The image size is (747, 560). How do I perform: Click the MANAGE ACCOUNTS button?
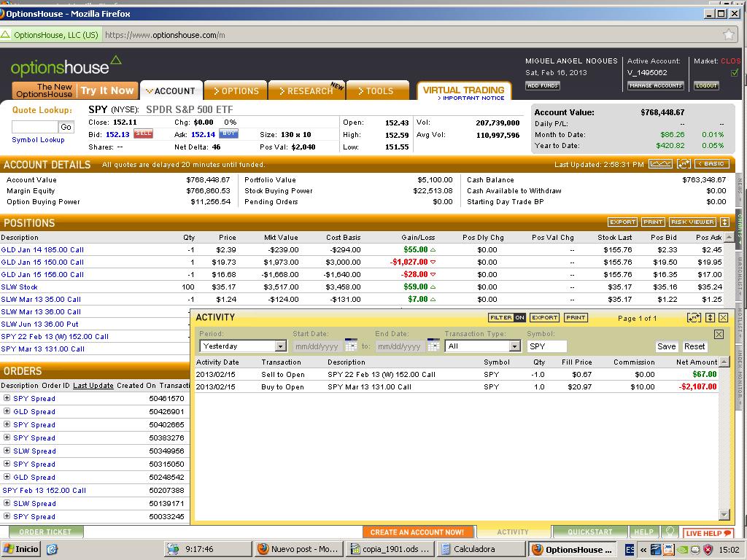655,86
